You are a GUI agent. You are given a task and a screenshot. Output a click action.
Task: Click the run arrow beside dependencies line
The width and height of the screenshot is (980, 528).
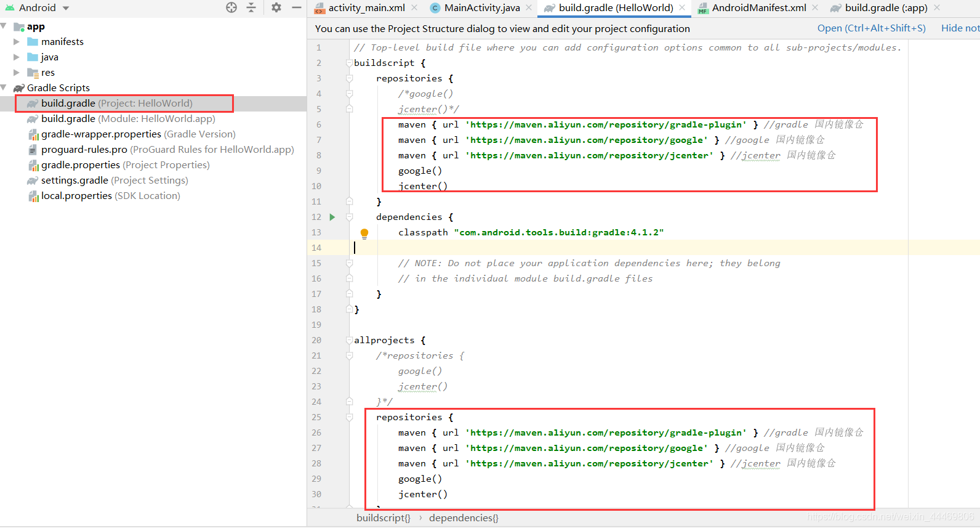pyautogui.click(x=332, y=217)
